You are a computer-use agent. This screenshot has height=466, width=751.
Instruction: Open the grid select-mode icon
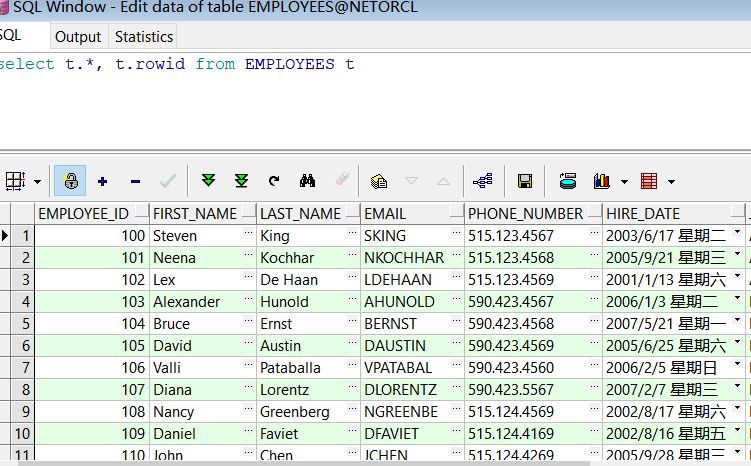click(15, 181)
